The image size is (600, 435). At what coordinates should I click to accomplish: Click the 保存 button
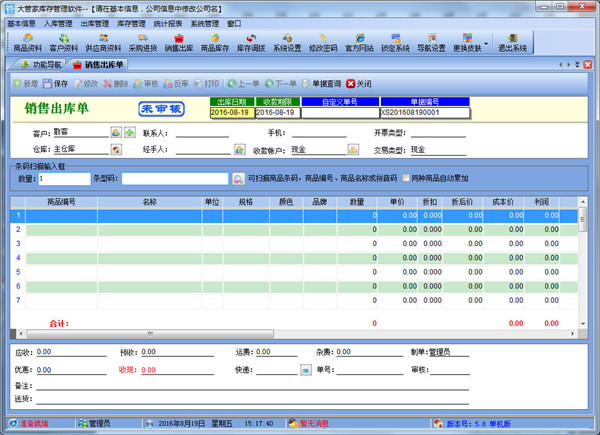[56, 84]
